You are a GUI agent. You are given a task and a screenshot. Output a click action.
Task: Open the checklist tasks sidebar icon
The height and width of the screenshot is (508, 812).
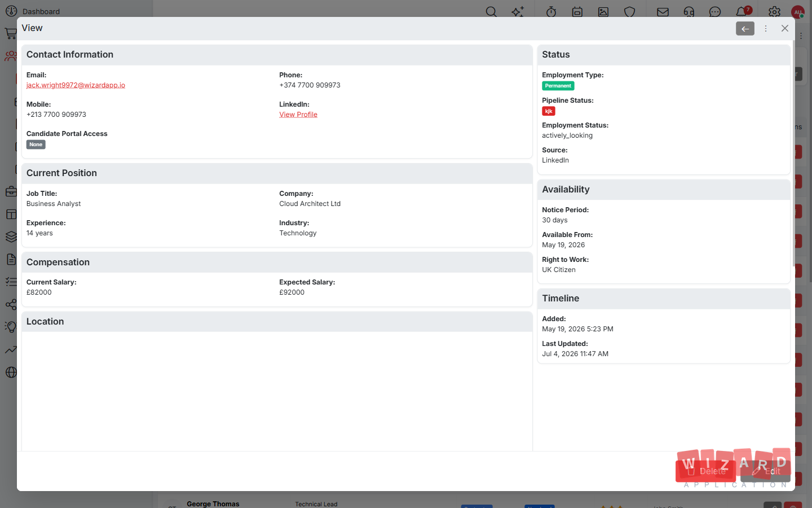(x=11, y=282)
